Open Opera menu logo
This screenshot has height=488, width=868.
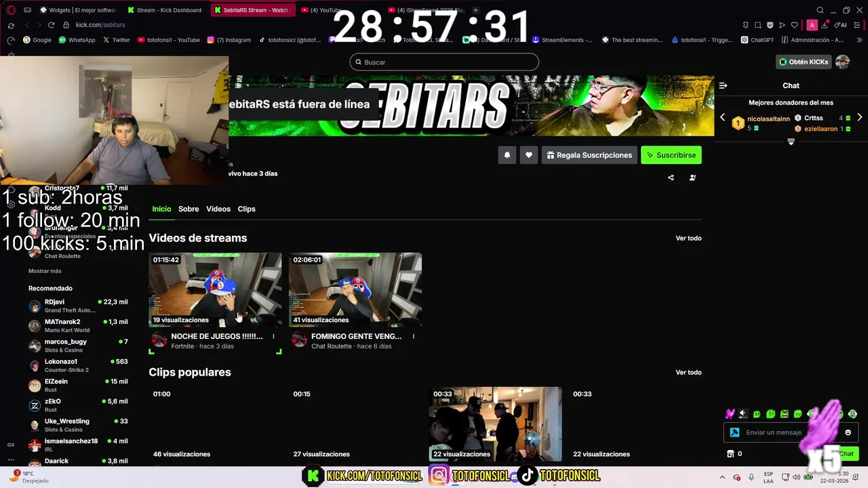(x=11, y=10)
